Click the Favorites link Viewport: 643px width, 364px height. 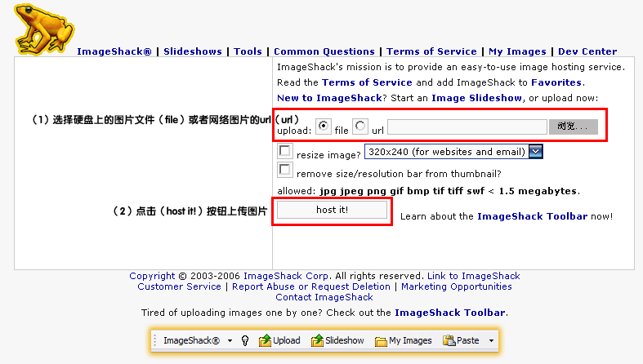point(556,82)
